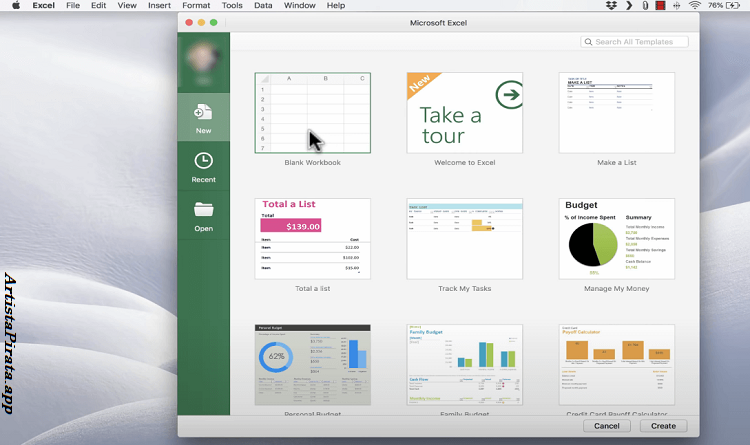Open the Edit menu
Viewport: 750px width, 445px height.
pyautogui.click(x=99, y=5)
